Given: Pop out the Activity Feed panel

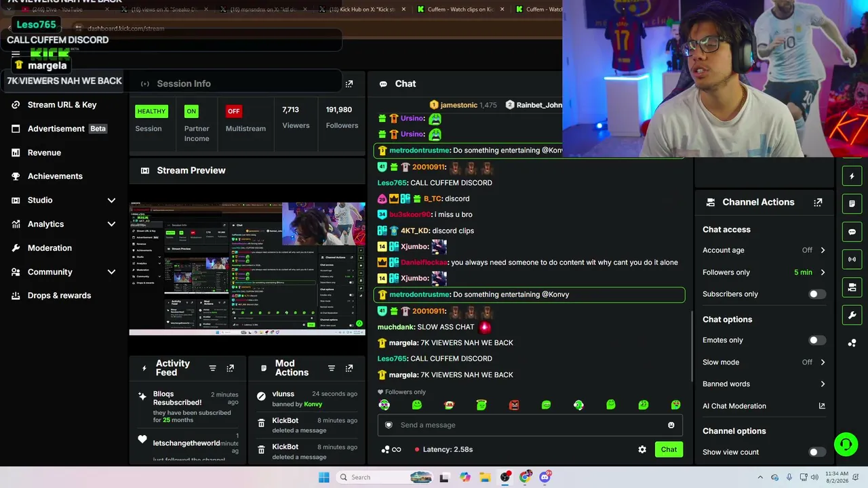Looking at the screenshot, I should [231, 368].
